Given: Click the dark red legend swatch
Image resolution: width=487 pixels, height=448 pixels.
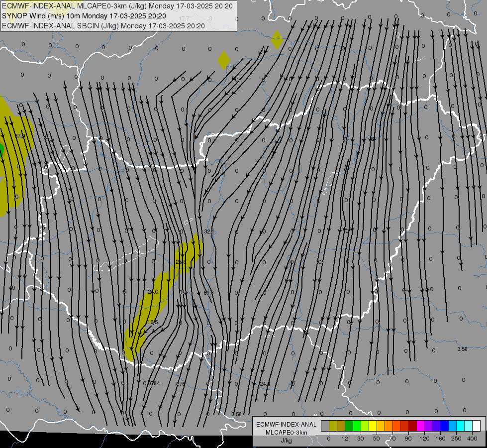Looking at the screenshot, I should (x=413, y=426).
